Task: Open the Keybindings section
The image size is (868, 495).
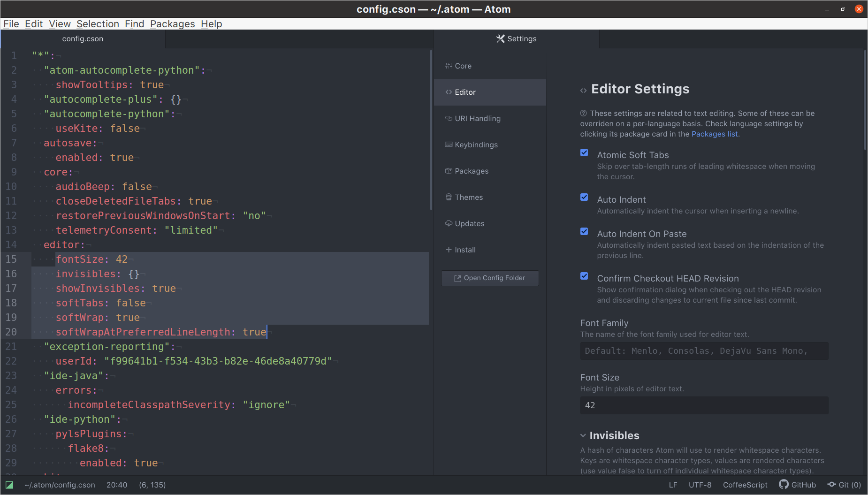Action: click(x=490, y=145)
